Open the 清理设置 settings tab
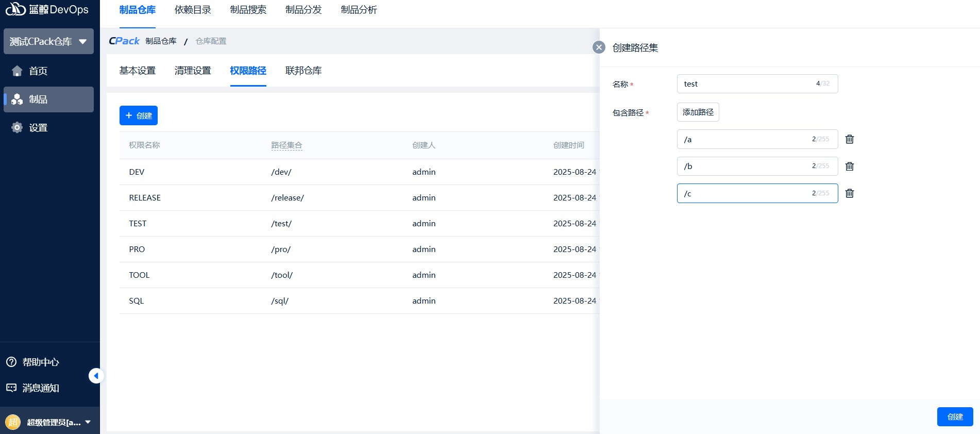Screen dimensions: 980x434 (x=193, y=71)
